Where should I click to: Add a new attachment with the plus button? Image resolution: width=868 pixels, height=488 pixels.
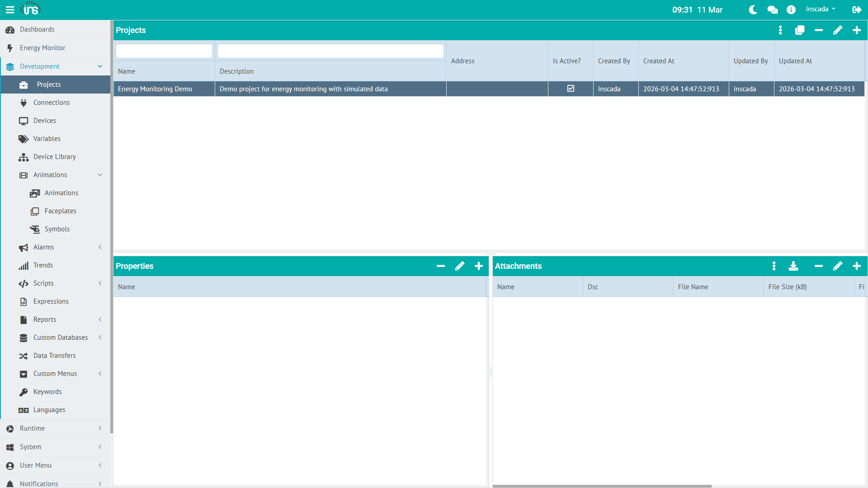(857, 266)
